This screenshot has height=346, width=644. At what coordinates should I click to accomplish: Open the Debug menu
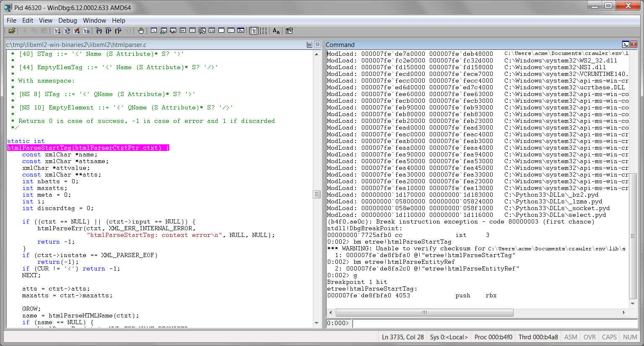coord(68,20)
